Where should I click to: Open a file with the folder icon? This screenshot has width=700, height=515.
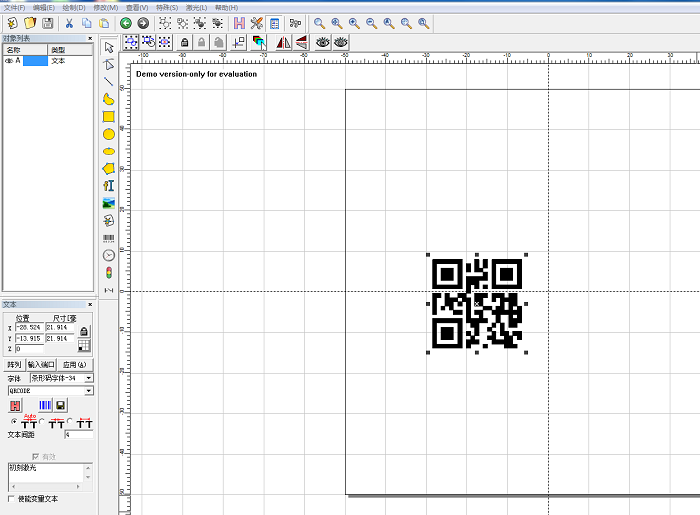tap(30, 23)
